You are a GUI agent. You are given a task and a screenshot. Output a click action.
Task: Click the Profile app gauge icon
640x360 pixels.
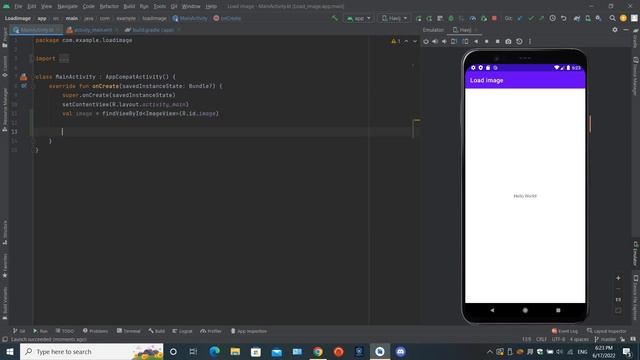coord(473,18)
